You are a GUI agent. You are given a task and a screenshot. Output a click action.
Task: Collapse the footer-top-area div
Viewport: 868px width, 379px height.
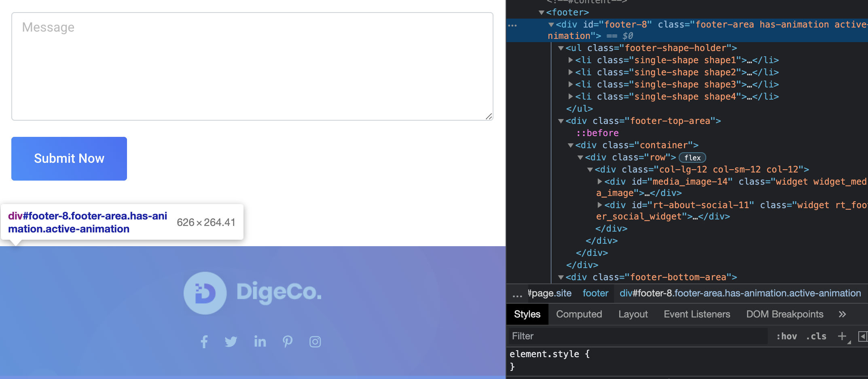561,121
